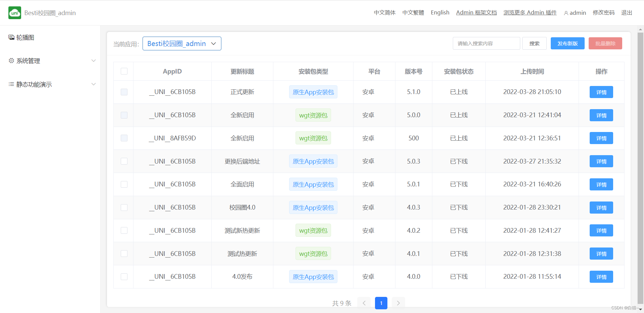
Task: Click the wgt资源包 tag in version 5.0.0 row
Action: (x=313, y=115)
